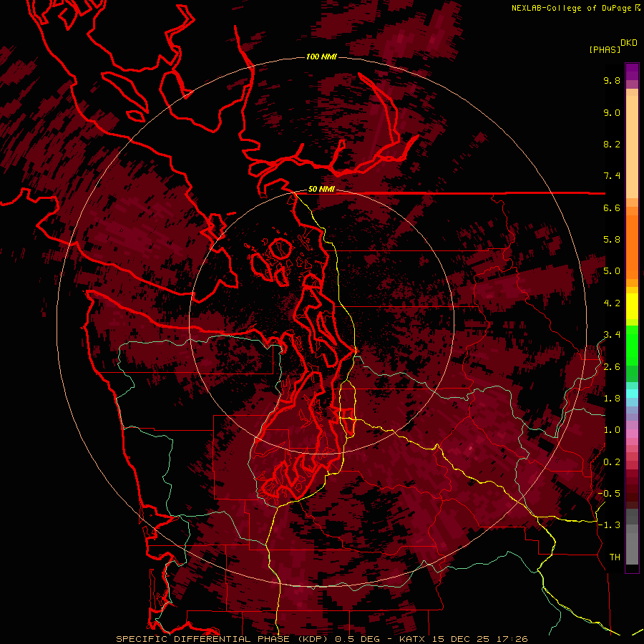Click the [PHAS] legend header

click(605, 50)
